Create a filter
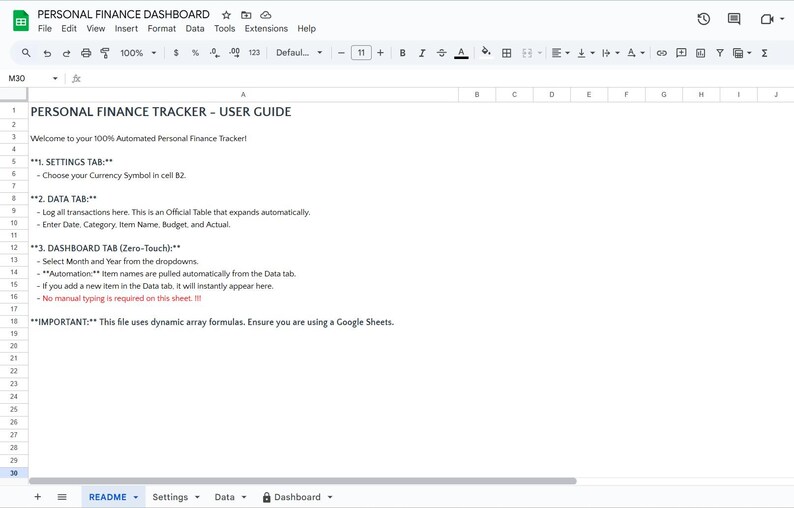794x508 pixels. point(720,53)
